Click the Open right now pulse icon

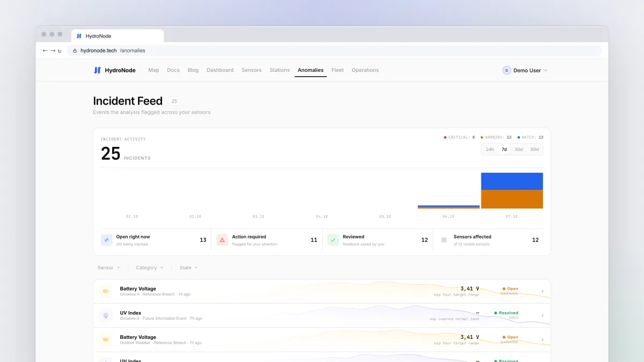[x=106, y=240]
